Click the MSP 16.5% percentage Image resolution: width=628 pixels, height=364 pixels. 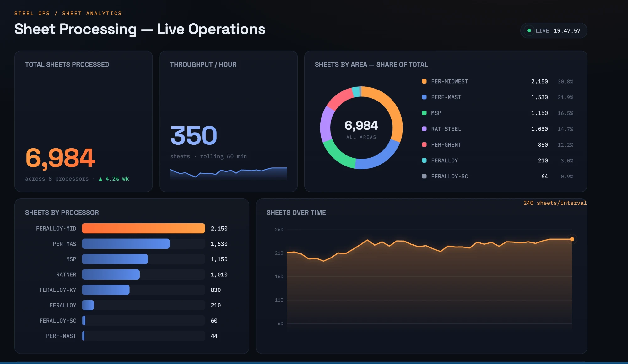(566, 113)
